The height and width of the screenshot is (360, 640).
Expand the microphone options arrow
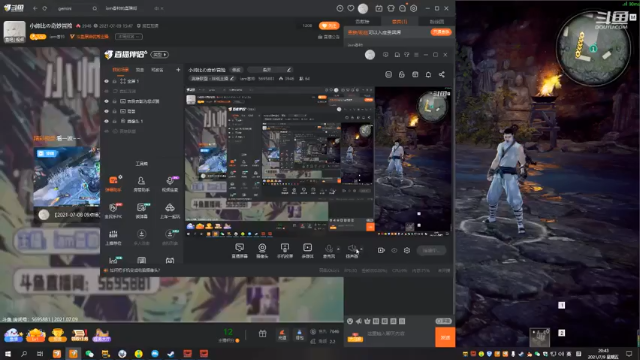point(338,249)
